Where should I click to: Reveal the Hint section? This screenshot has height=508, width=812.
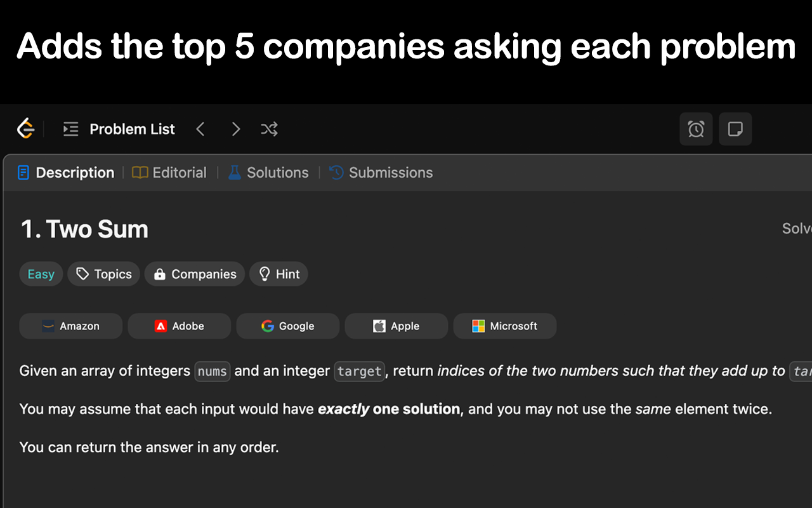(278, 274)
